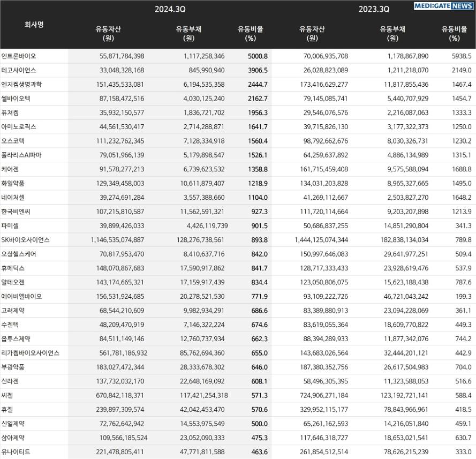Screen dimensions: 476x459
Task: Click the value 261,854,512,514
Action: [324, 452]
